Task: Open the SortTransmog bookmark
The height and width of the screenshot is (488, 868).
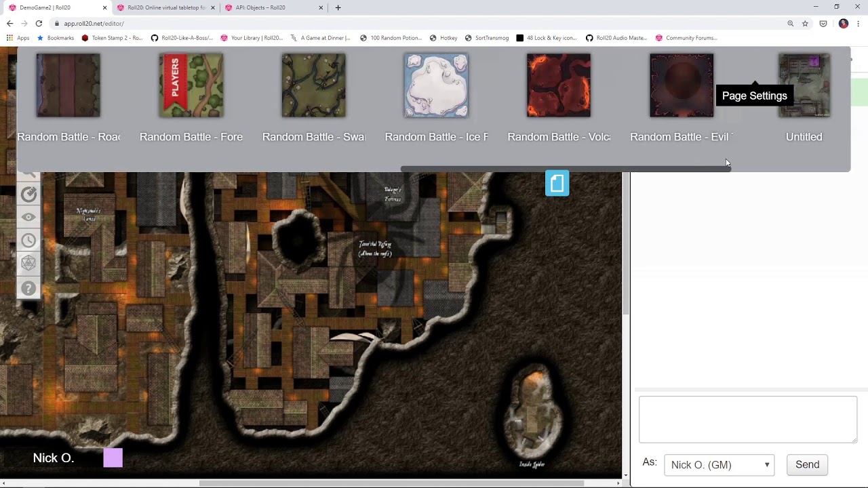Action: pyautogui.click(x=486, y=38)
